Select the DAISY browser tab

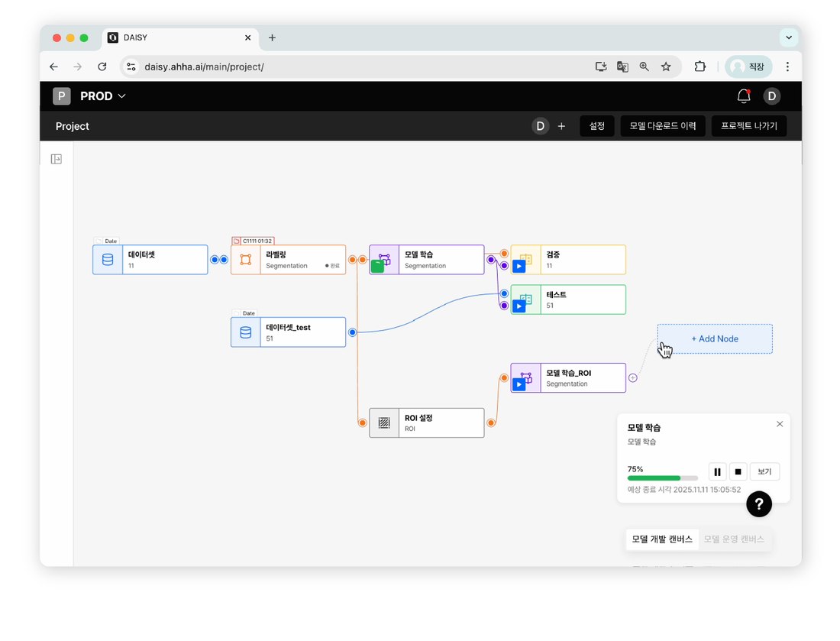click(x=179, y=37)
